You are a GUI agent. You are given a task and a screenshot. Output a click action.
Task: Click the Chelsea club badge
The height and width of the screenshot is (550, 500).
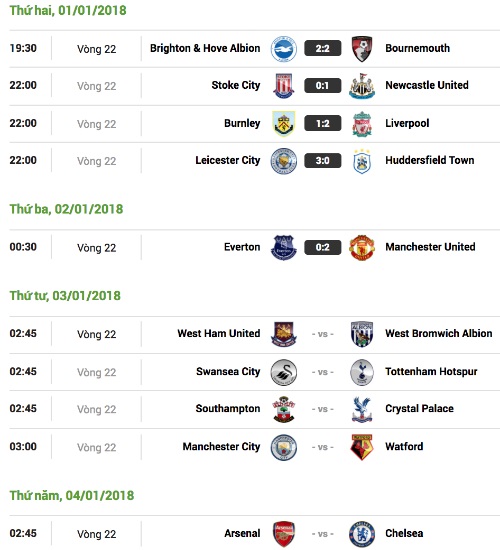(x=362, y=534)
